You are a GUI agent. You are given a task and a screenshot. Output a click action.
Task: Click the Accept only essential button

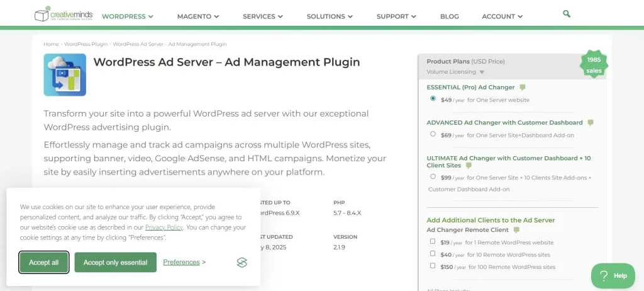[116, 263]
